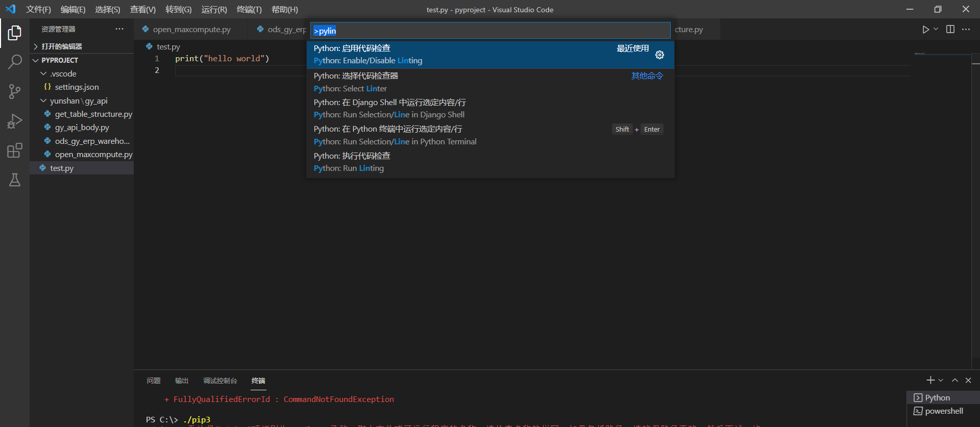Open the Search view in activity bar
This screenshot has height=427, width=980.
click(x=15, y=62)
